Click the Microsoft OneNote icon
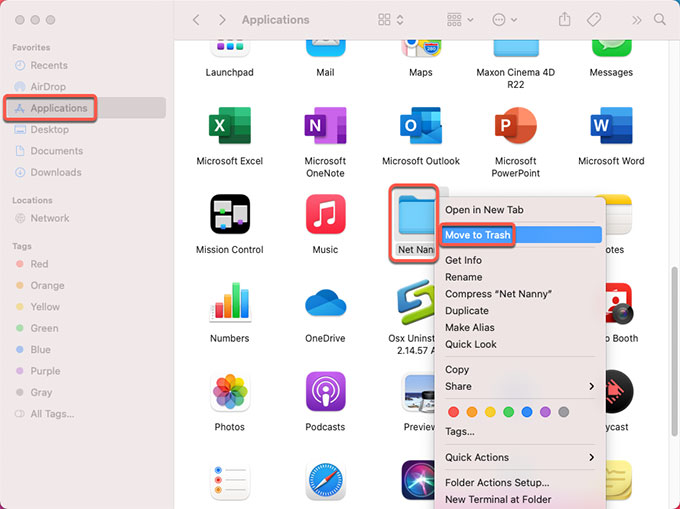Image resolution: width=680 pixels, height=509 pixels. 325,127
